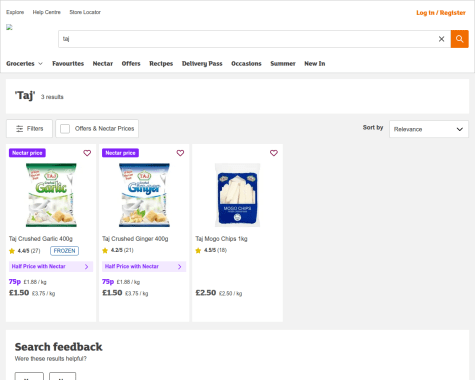
Task: Click Log in / Register link
Action: 441,13
